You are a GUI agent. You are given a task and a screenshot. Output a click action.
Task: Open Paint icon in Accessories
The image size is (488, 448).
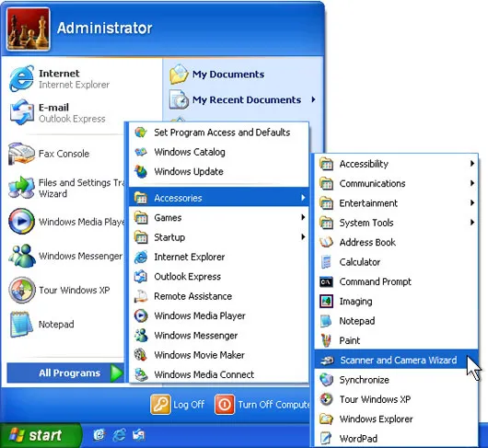(326, 340)
